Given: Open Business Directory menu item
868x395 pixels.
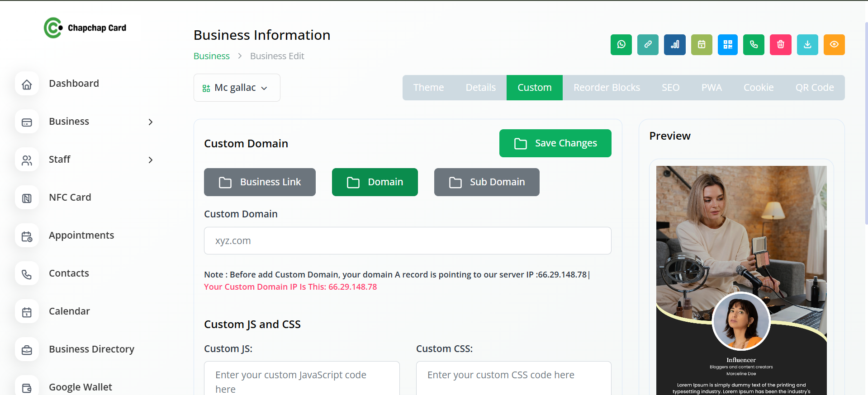Looking at the screenshot, I should [x=91, y=349].
